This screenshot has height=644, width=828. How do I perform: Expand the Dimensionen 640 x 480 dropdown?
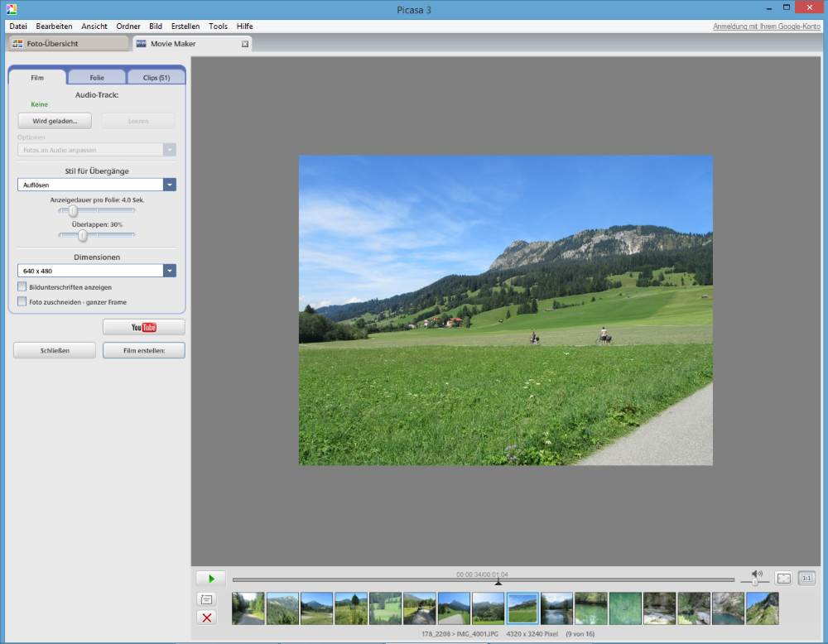tap(170, 271)
